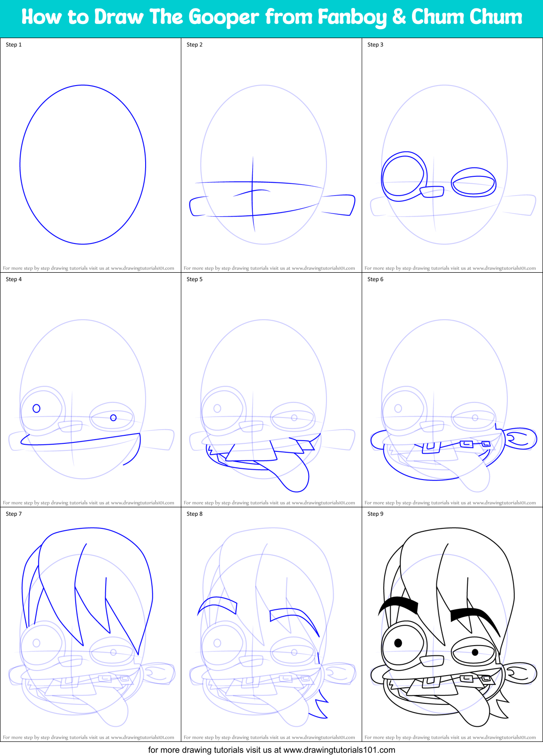Click the 'Step 9' label
This screenshot has height=756, width=543.
click(x=375, y=514)
